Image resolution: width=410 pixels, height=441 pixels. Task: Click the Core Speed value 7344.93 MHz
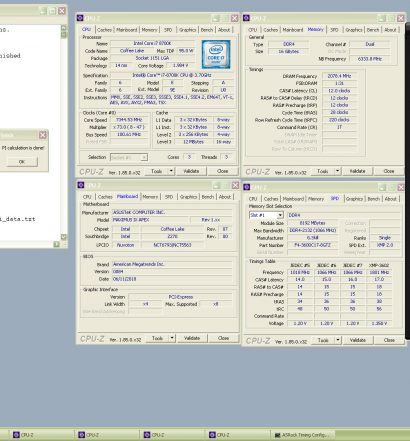pos(129,120)
